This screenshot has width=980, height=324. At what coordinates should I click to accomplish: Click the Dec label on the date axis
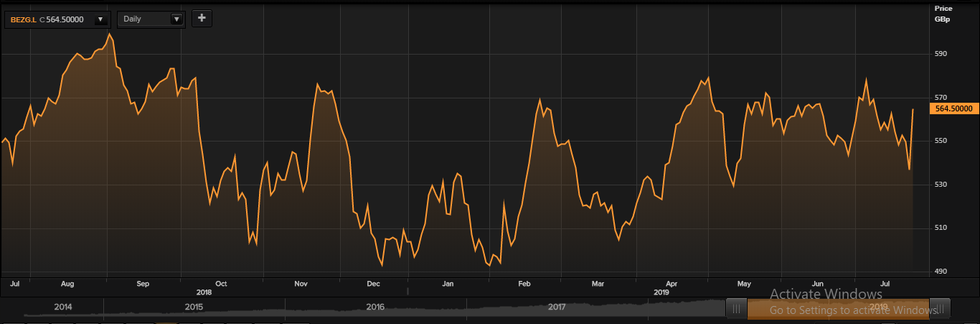click(374, 284)
